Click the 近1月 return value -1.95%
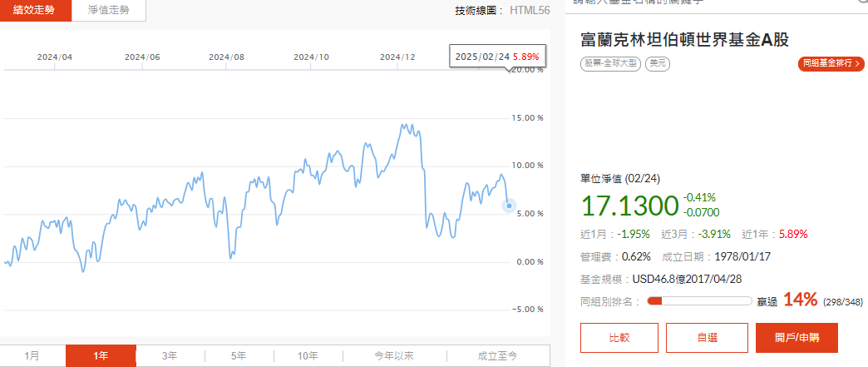 (632, 234)
